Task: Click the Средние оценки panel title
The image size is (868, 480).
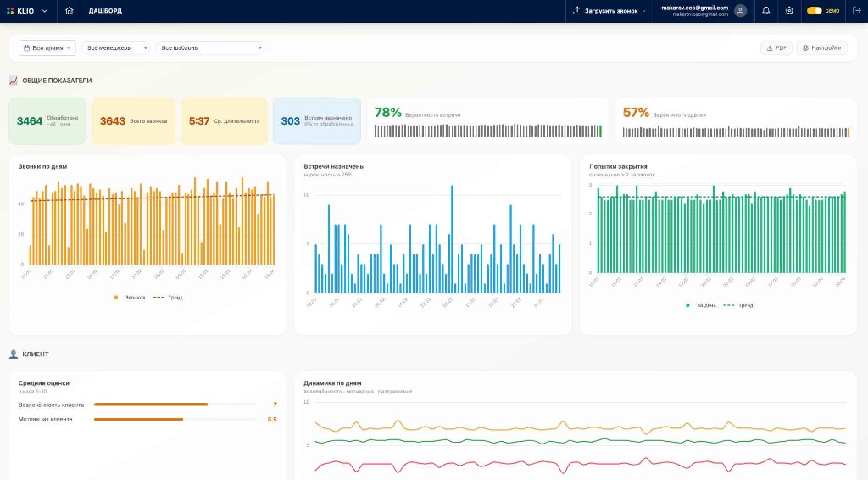Action: (44, 383)
